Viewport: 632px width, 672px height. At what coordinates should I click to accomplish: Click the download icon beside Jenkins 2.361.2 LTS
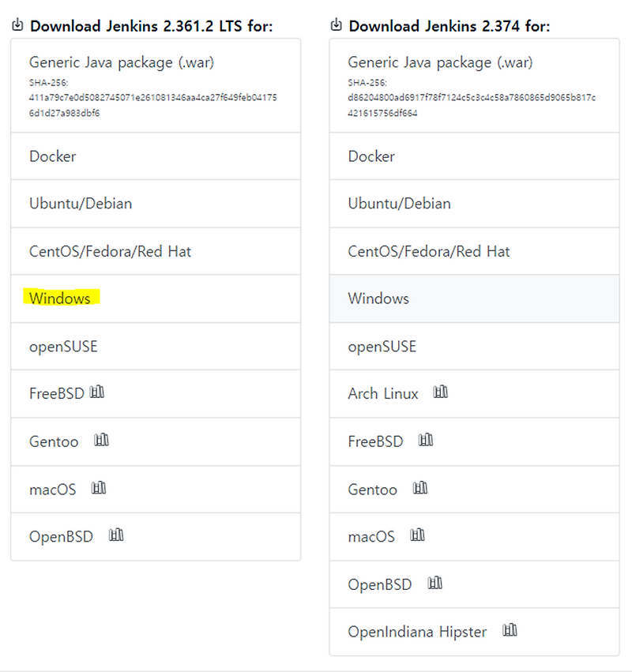point(17,25)
